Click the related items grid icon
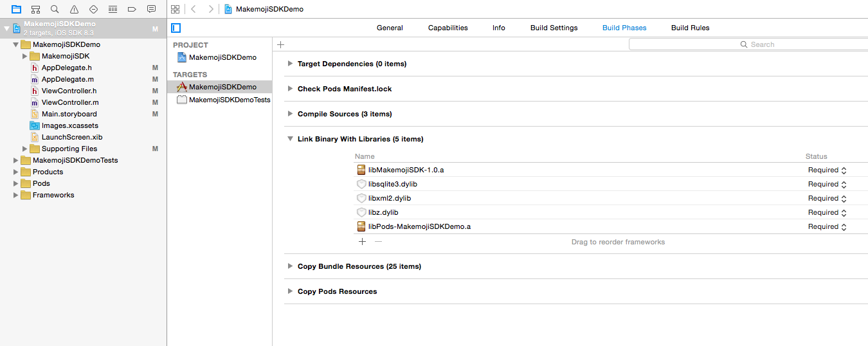Image resolution: width=868 pixels, height=346 pixels. (175, 10)
